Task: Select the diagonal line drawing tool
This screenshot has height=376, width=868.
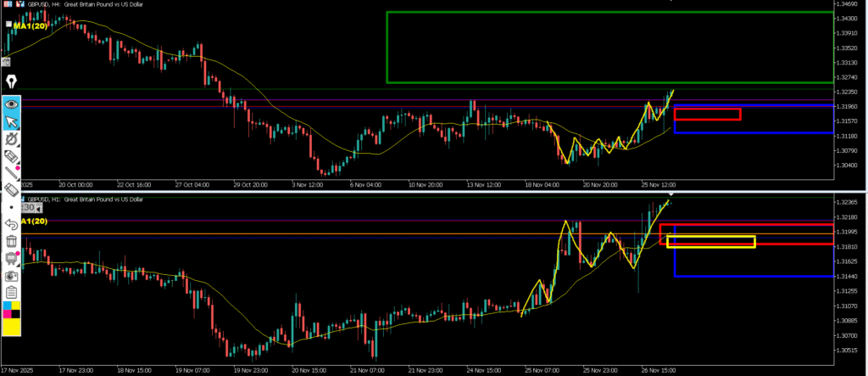Action: click(12, 174)
